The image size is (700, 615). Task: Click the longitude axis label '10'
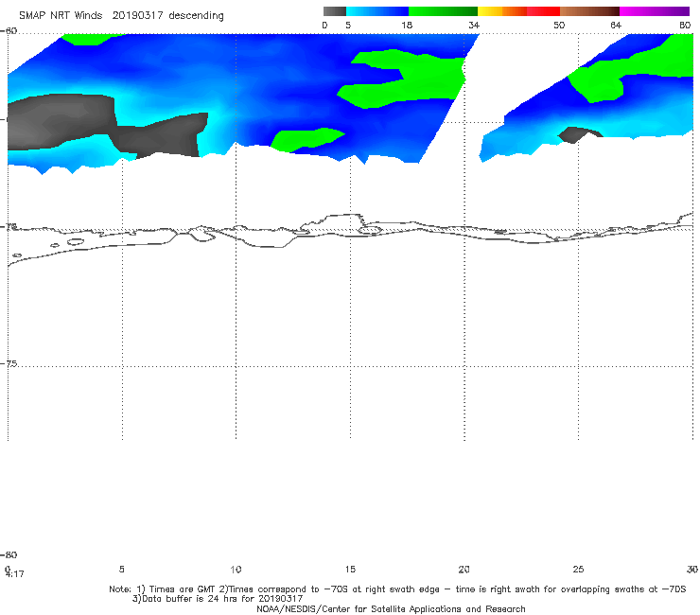click(236, 569)
